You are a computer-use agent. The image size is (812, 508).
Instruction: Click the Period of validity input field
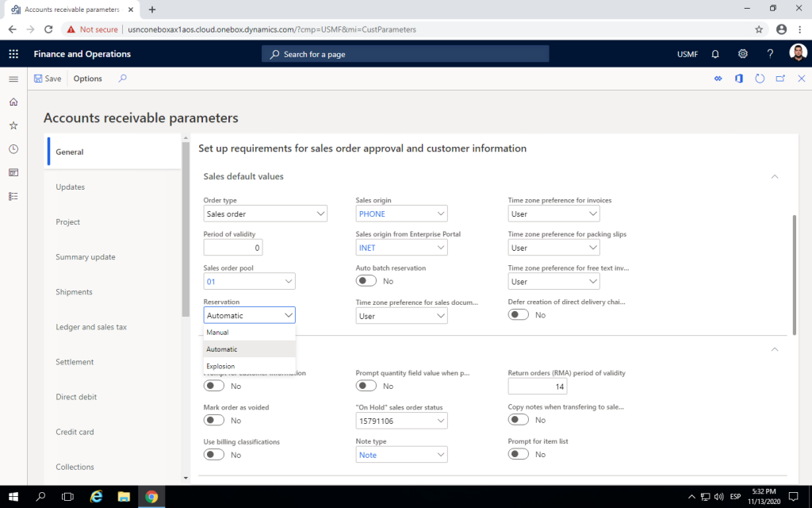(233, 247)
